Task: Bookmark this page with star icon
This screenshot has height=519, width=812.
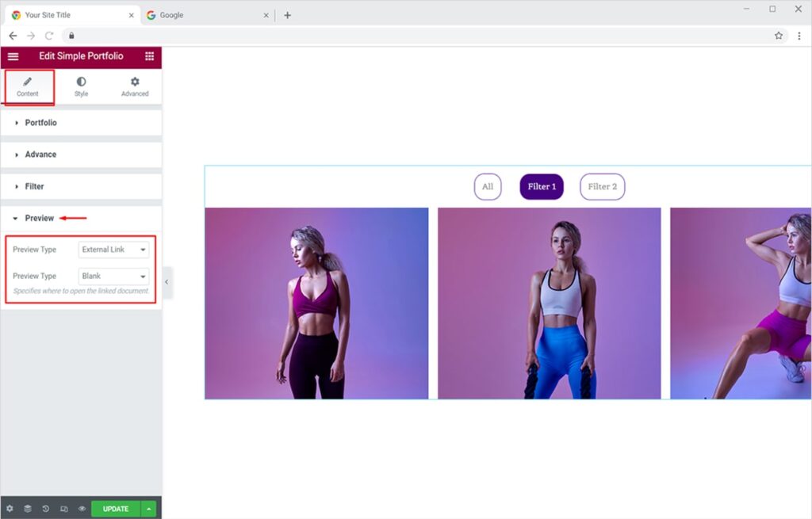Action: pyautogui.click(x=779, y=36)
